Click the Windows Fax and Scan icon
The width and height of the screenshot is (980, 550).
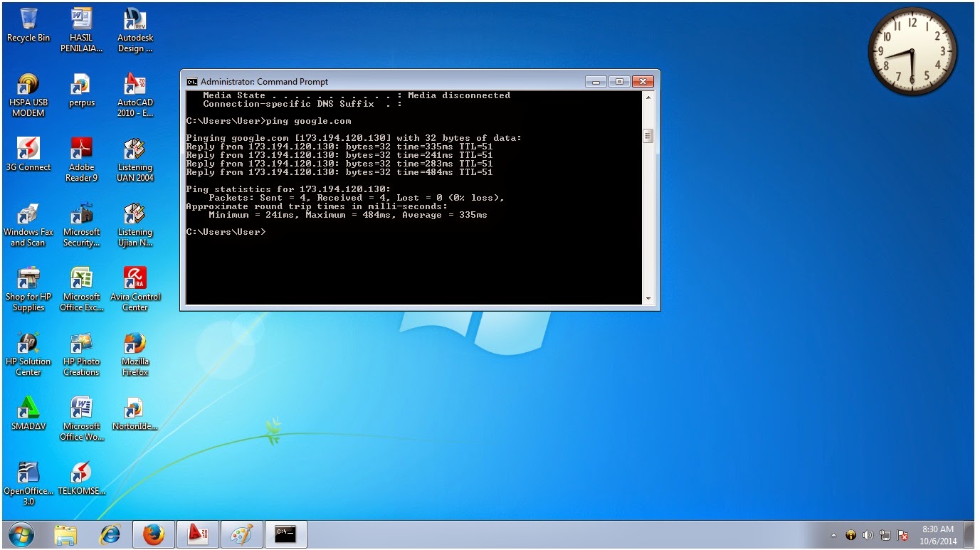coord(28,225)
